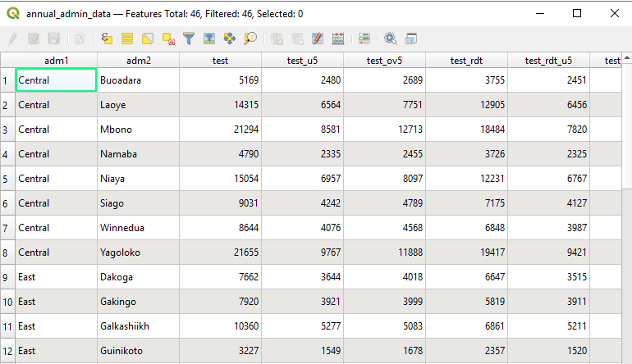Open conditional formatting panel
This screenshot has height=364, width=632.
tap(364, 39)
